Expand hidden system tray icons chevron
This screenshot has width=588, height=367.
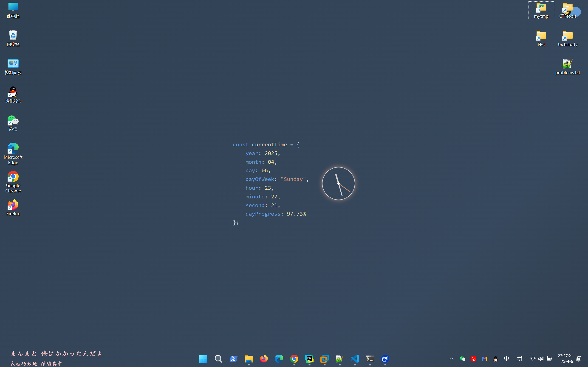click(x=451, y=359)
